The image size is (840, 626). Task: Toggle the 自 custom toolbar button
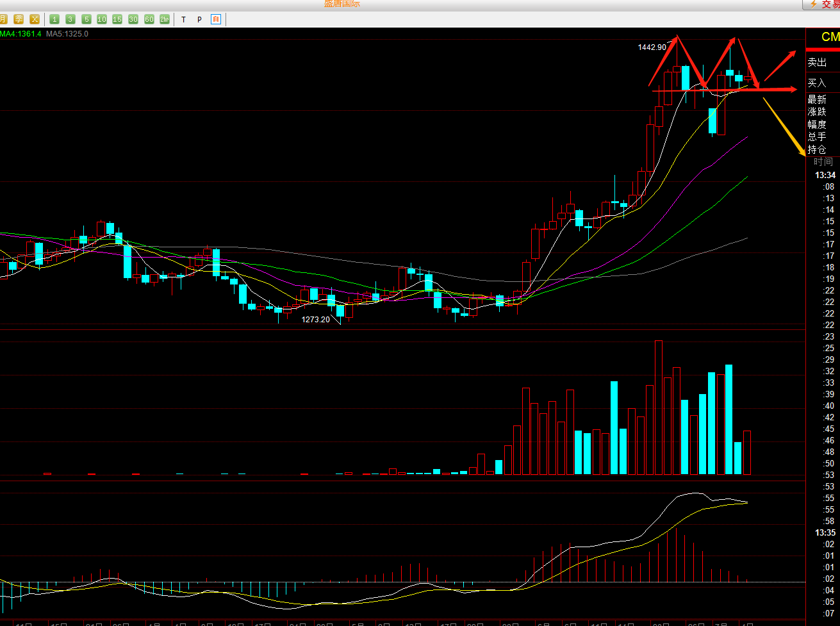coord(216,19)
